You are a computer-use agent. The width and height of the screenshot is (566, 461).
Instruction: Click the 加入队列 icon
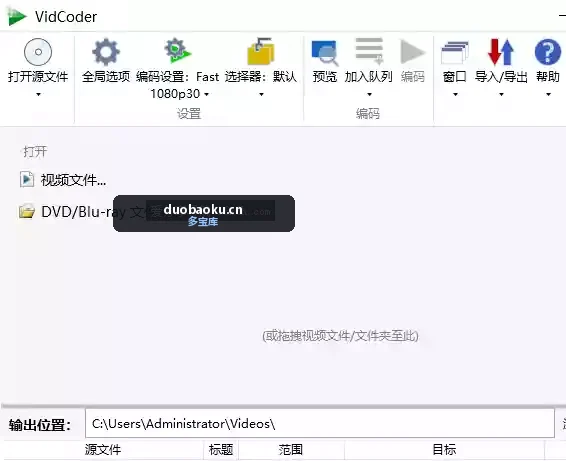[x=369, y=51]
